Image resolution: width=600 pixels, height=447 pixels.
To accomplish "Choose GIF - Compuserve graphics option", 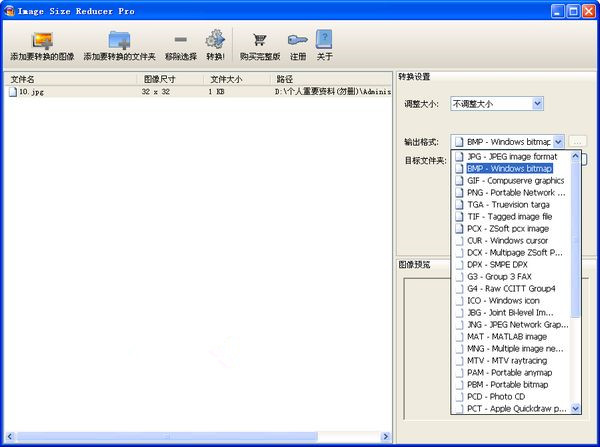I will pyautogui.click(x=511, y=181).
